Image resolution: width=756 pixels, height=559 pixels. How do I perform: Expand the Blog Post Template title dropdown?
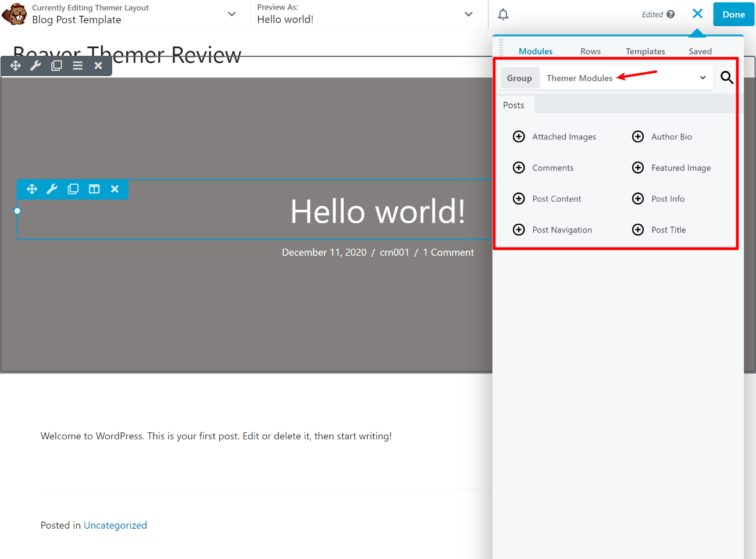tap(231, 14)
